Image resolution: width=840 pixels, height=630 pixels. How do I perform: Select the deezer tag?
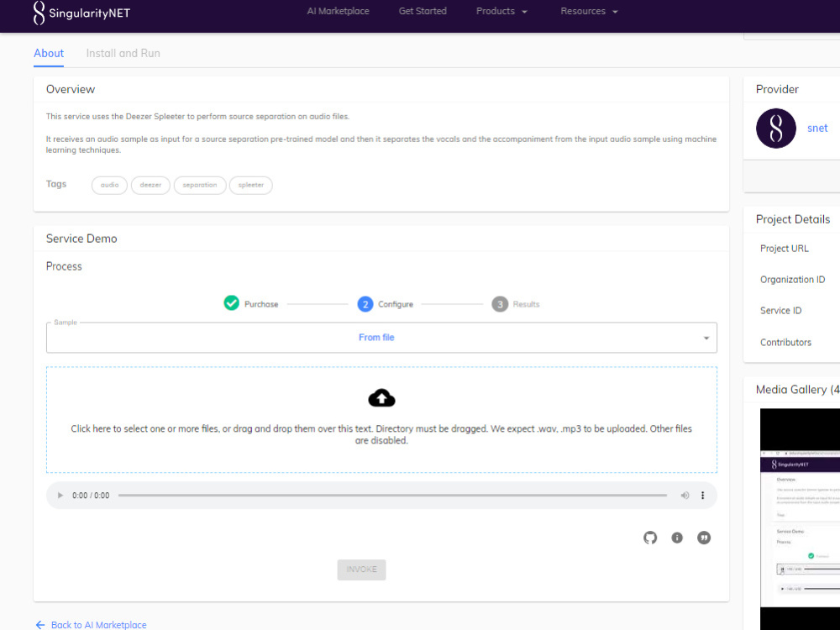pyautogui.click(x=150, y=186)
